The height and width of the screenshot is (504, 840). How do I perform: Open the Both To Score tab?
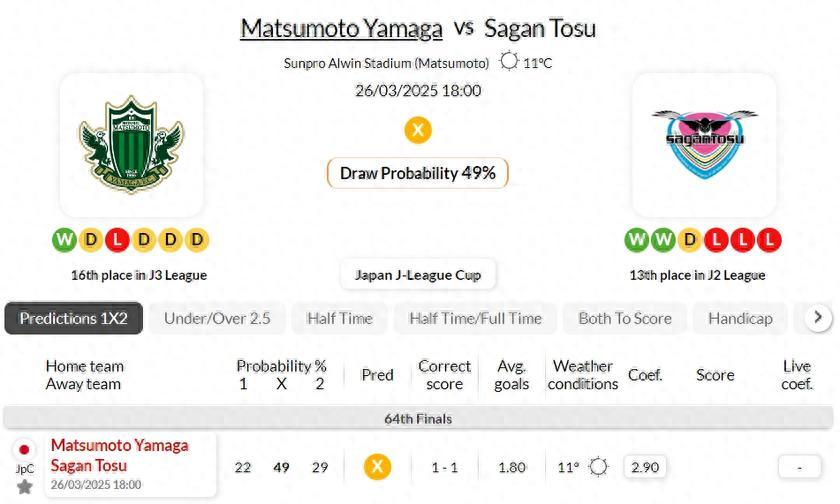tap(624, 318)
